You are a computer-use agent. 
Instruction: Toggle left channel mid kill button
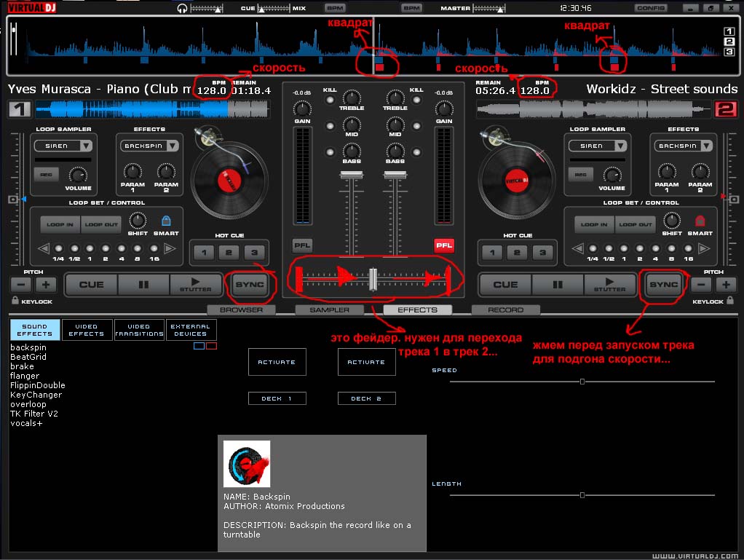(330, 126)
